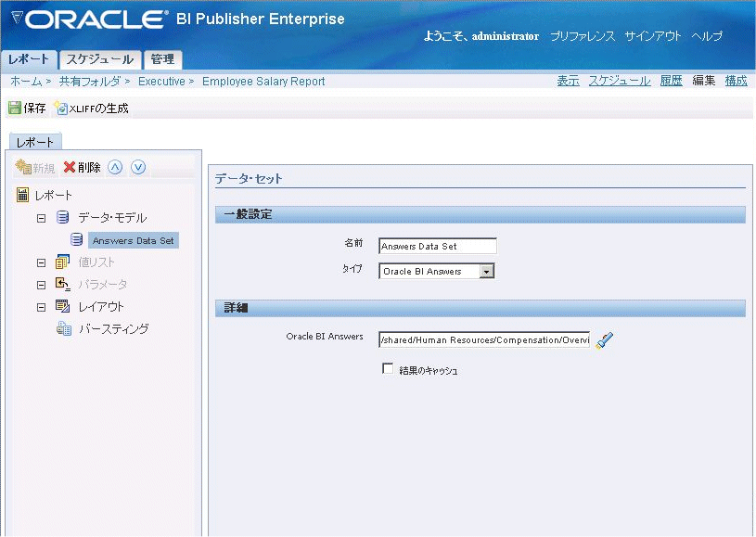Screen dimensions: 756x537
Task: Click the flashlight browse icon
Action: pyautogui.click(x=604, y=340)
